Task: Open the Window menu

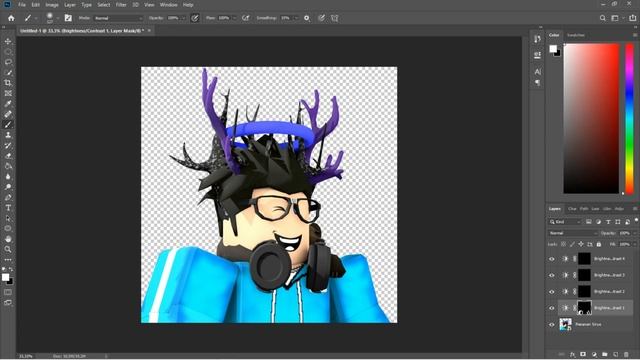Action: pos(169,5)
